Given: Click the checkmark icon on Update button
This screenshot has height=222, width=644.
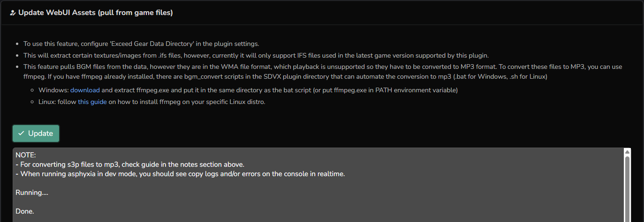Looking at the screenshot, I should 21,133.
